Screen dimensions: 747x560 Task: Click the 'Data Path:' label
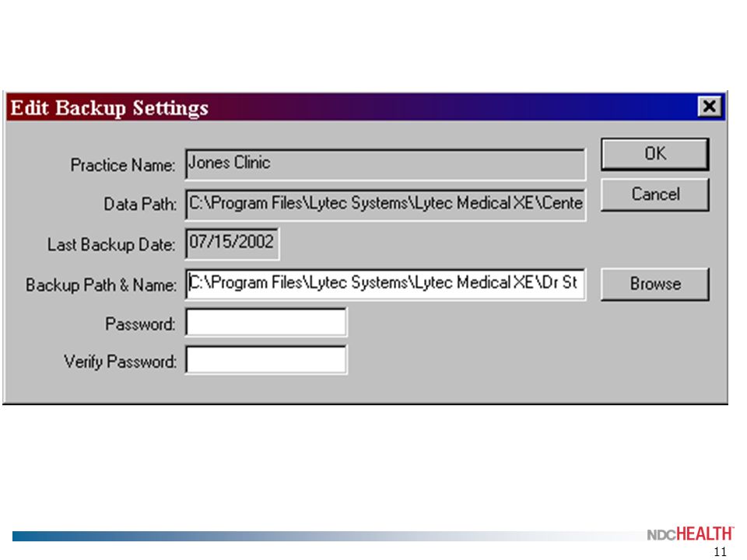click(140, 205)
